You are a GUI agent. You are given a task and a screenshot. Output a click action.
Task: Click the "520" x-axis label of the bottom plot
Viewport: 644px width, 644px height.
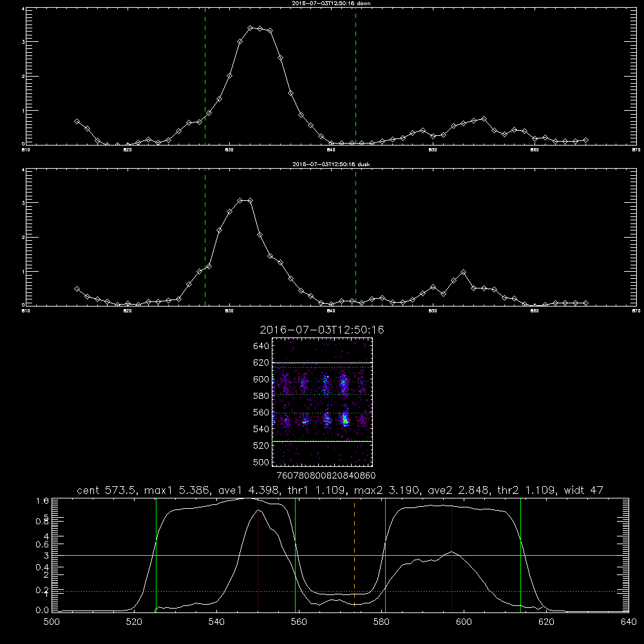pos(134,622)
